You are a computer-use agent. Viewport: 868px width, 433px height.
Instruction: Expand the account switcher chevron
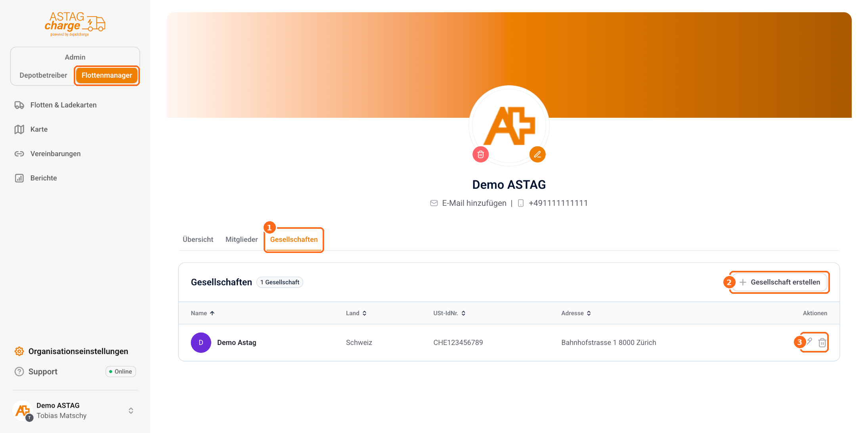tap(131, 411)
